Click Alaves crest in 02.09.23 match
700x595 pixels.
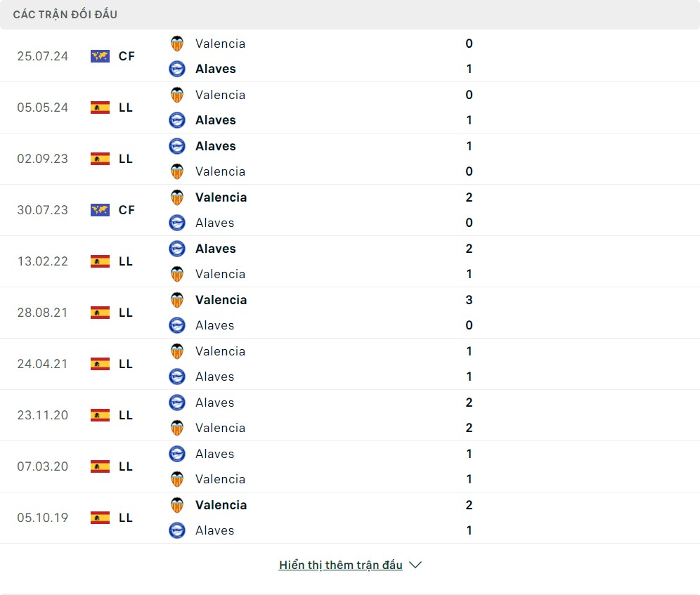(x=177, y=146)
